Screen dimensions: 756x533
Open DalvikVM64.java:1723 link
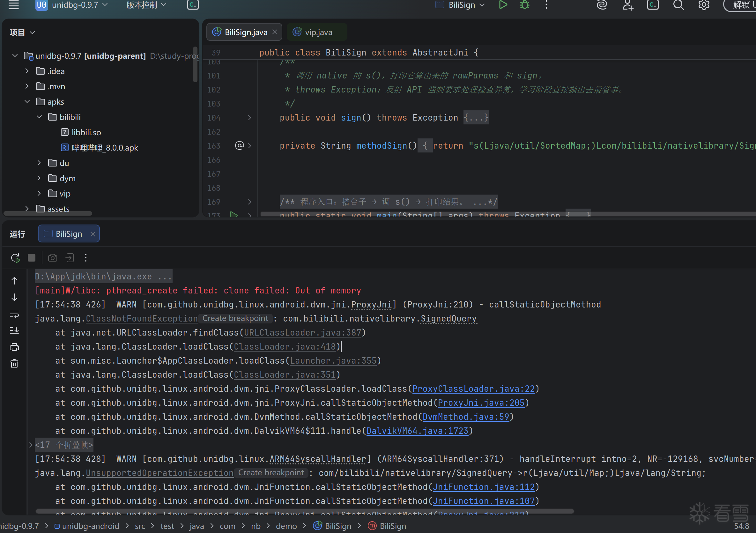(x=417, y=431)
